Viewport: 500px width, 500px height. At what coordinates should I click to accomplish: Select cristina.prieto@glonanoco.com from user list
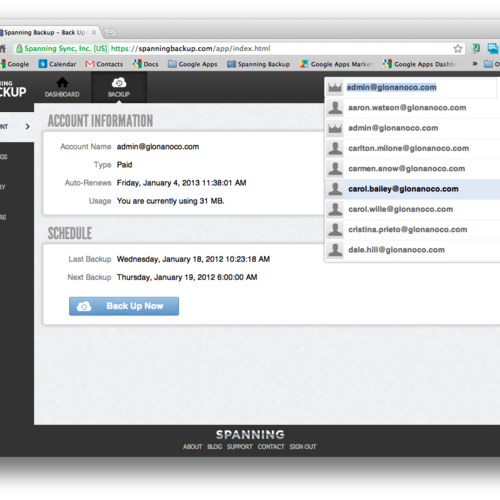(413, 230)
